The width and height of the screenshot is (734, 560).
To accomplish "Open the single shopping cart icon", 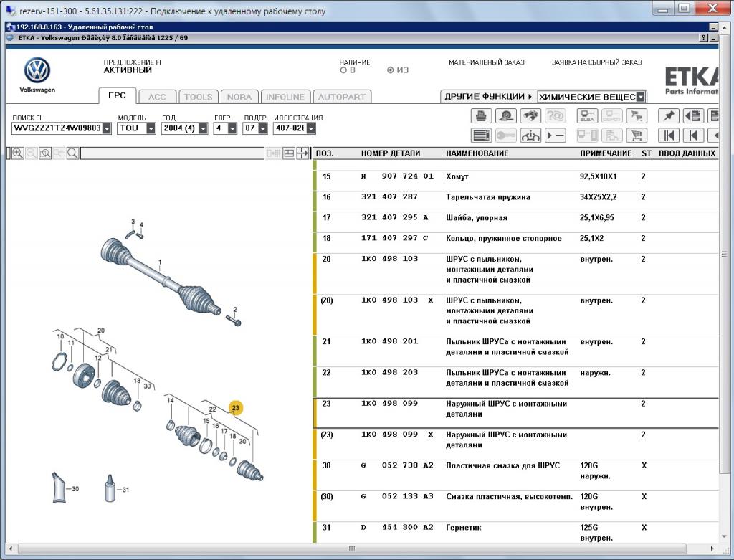I will click(637, 136).
